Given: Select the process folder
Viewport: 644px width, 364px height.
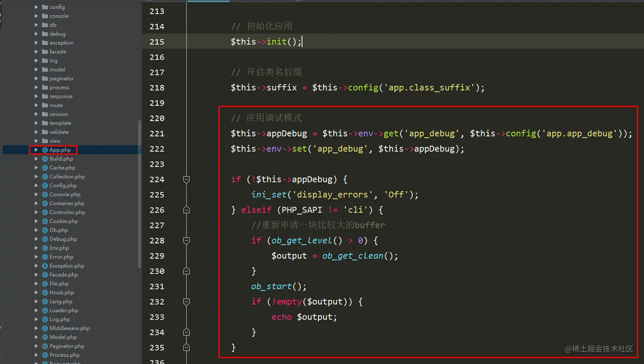Looking at the screenshot, I should (x=59, y=88).
